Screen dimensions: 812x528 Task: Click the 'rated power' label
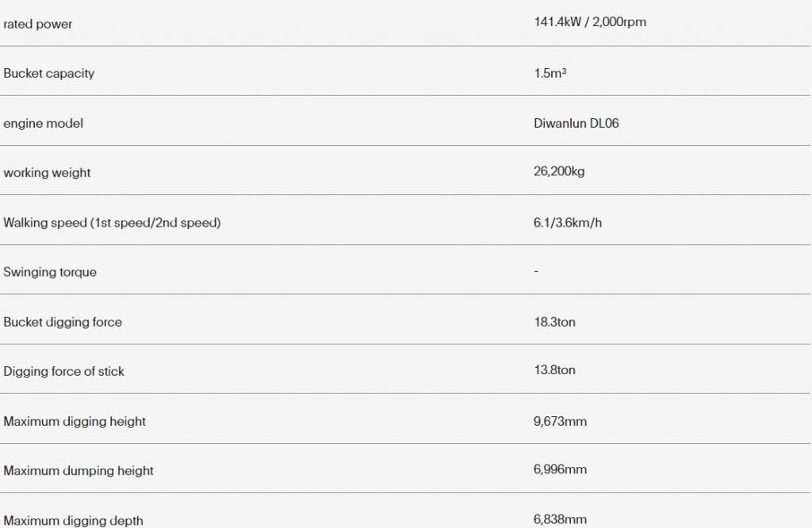tap(38, 24)
